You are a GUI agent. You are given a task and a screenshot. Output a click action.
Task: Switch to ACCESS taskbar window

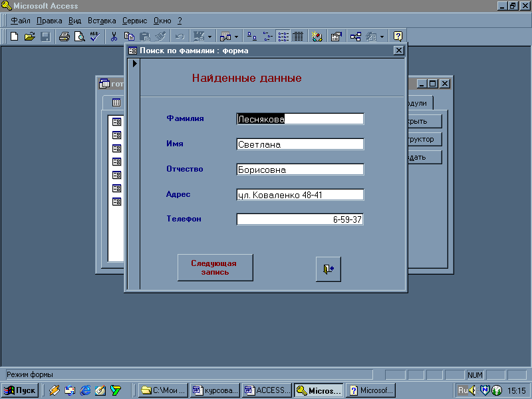[267, 390]
